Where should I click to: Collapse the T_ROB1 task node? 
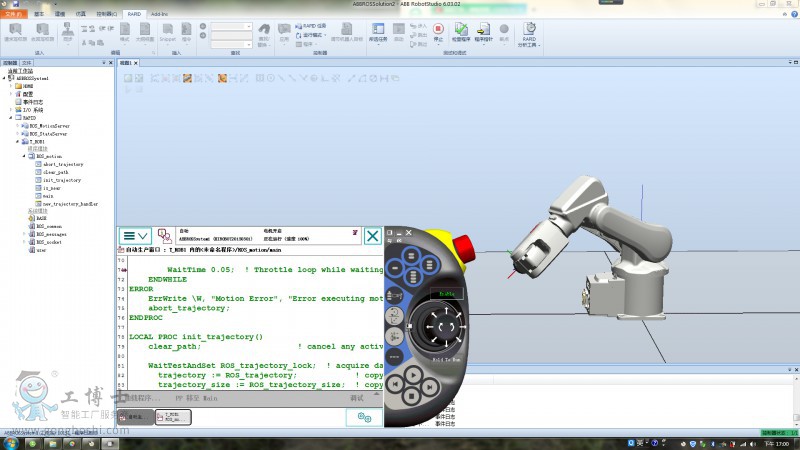(18, 142)
